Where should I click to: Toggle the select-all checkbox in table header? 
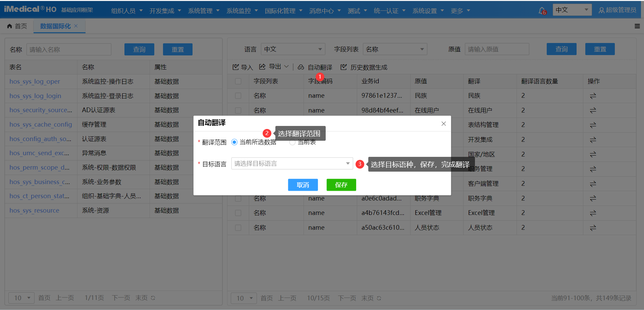click(238, 81)
